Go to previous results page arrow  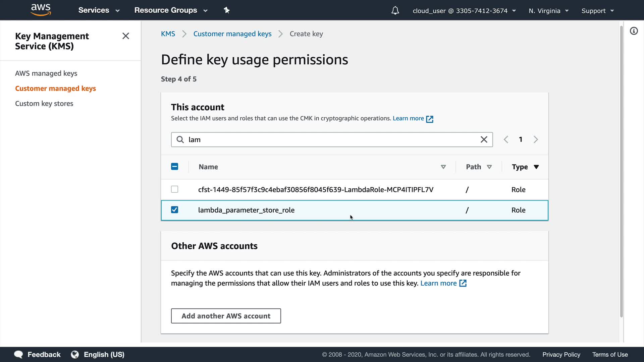coord(506,140)
